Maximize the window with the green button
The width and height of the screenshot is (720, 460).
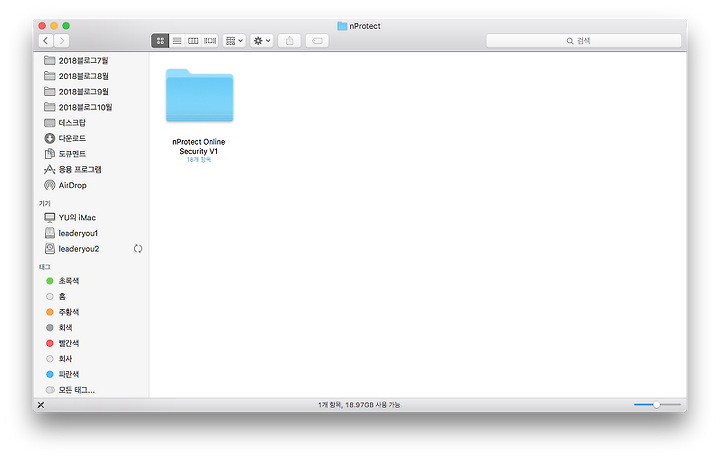(66, 26)
